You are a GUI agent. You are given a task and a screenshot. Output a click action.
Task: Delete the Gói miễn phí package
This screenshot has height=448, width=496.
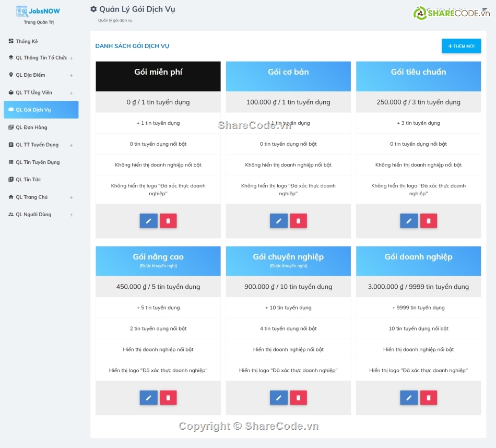point(168,221)
